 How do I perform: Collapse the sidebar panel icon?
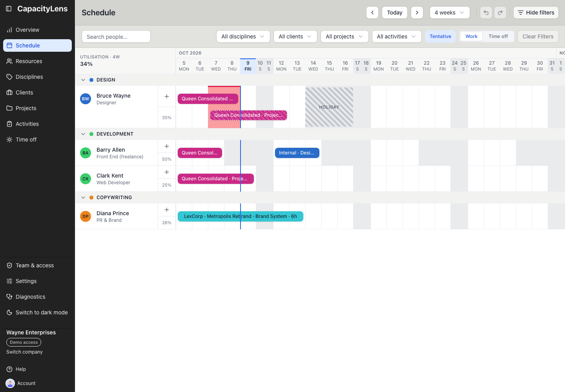tap(9, 9)
